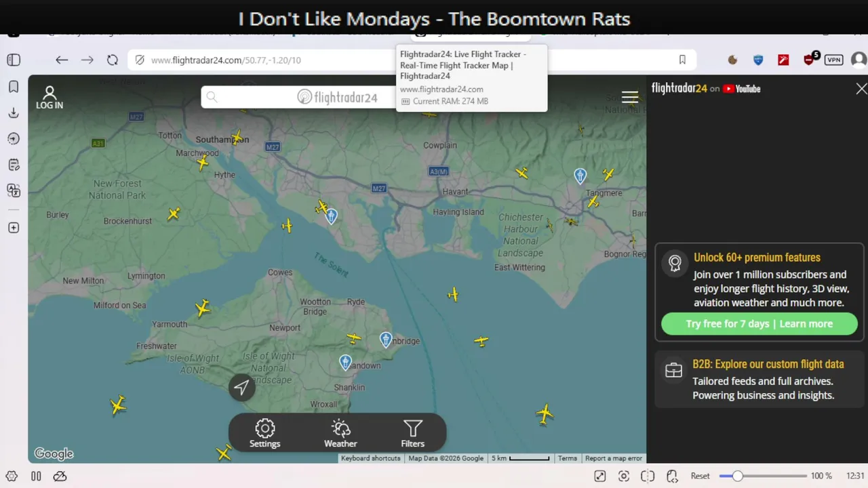Image resolution: width=868 pixels, height=488 pixels.
Task: Open the map Terms link
Action: coord(567,458)
